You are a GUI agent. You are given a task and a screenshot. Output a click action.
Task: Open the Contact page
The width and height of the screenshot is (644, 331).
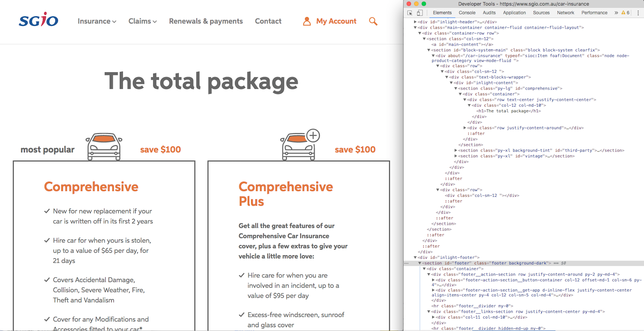click(268, 21)
